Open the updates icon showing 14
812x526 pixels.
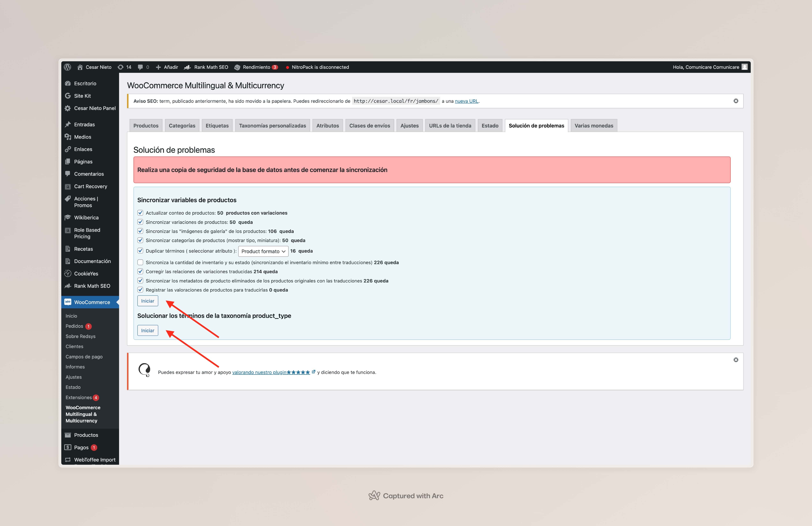[x=120, y=67]
